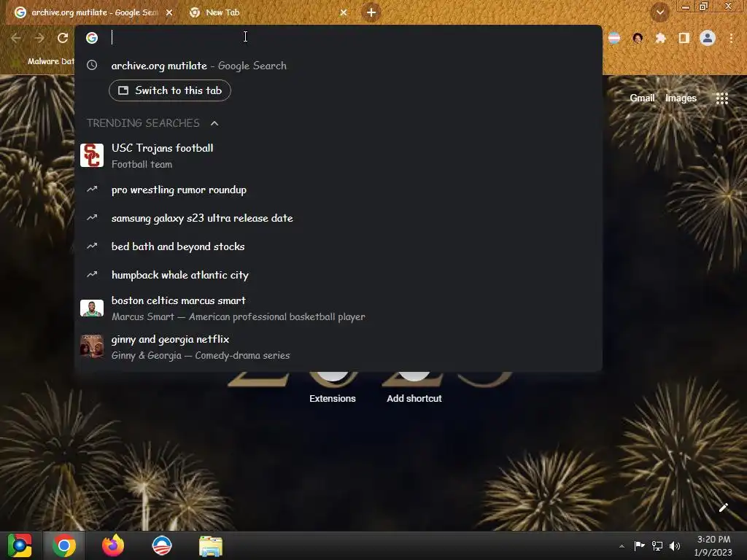Select bed bath and beyond stocks suggestion

(x=338, y=246)
